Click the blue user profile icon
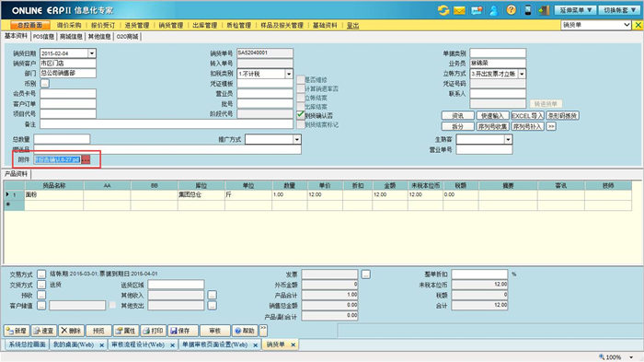The image size is (644, 362). coord(494,10)
